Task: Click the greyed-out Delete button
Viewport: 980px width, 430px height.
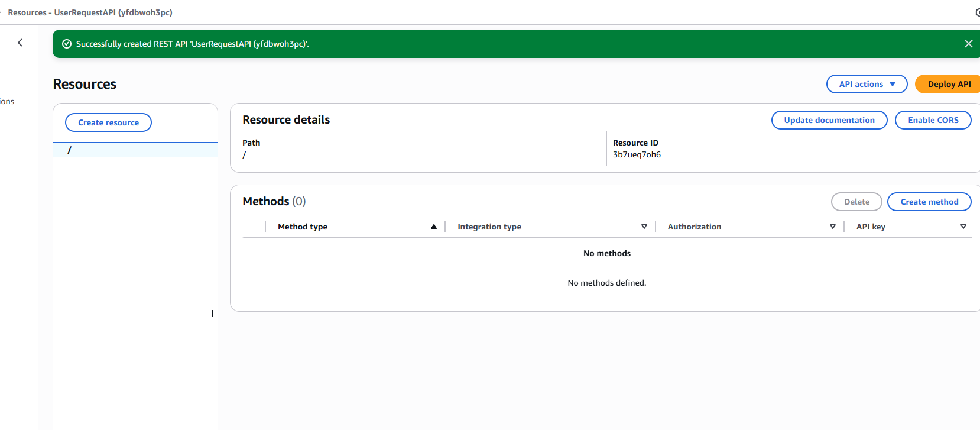Action: [856, 202]
